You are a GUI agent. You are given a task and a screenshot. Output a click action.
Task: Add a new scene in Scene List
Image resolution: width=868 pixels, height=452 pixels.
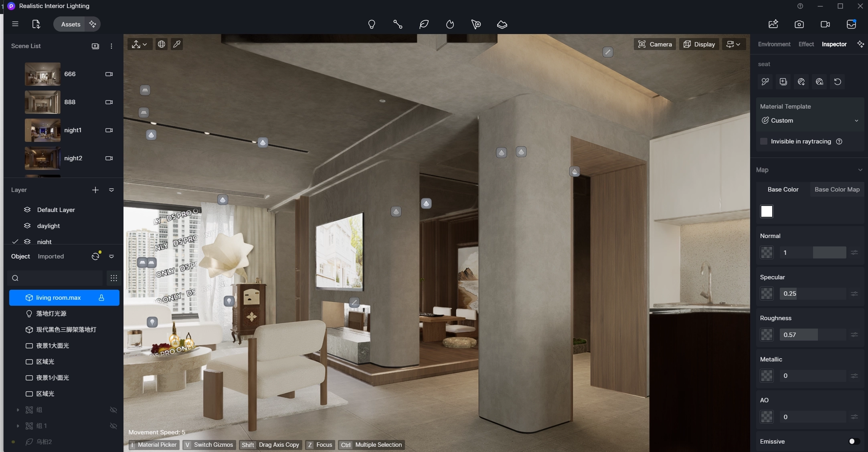tap(95, 46)
